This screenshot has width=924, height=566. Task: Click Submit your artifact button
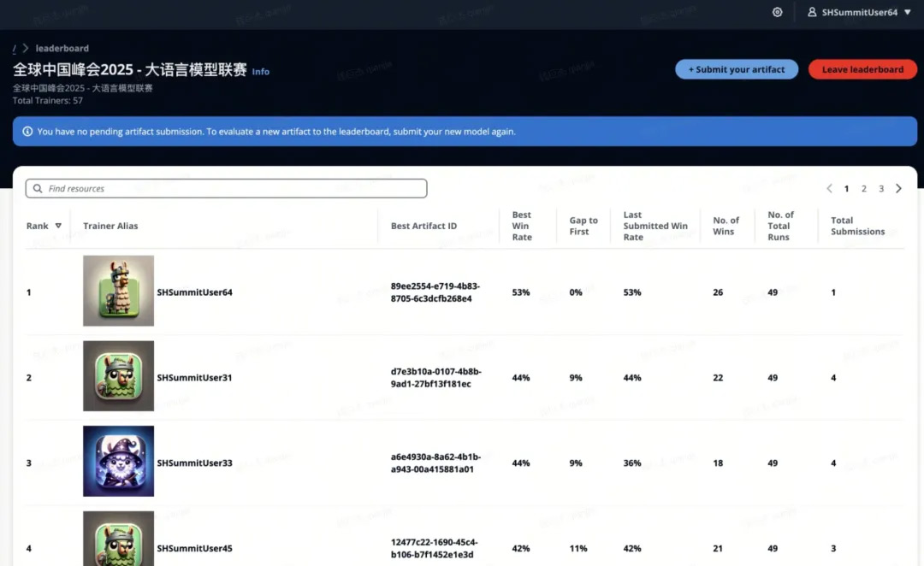tap(736, 70)
